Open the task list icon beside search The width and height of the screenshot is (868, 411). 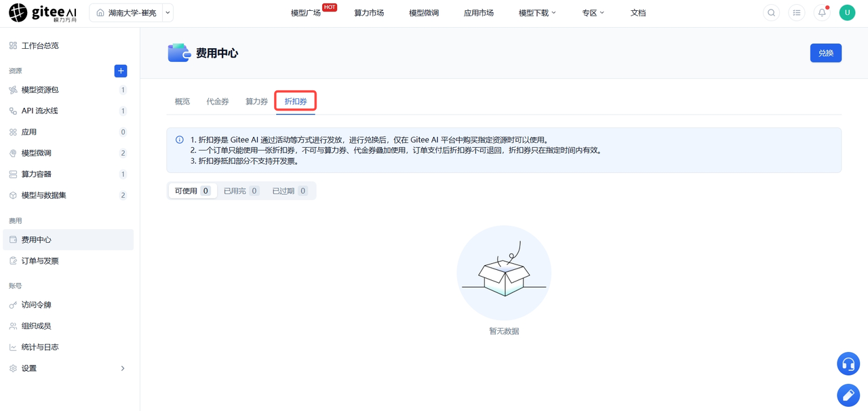click(x=797, y=13)
